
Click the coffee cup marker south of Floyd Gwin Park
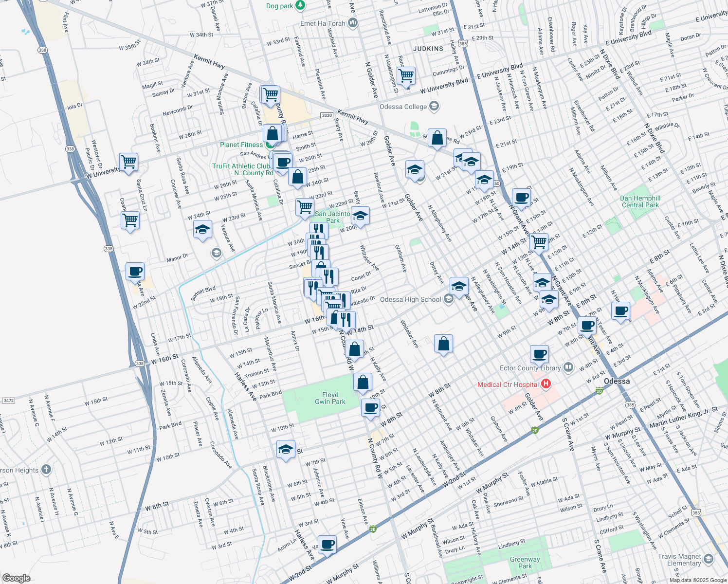pyautogui.click(x=371, y=408)
